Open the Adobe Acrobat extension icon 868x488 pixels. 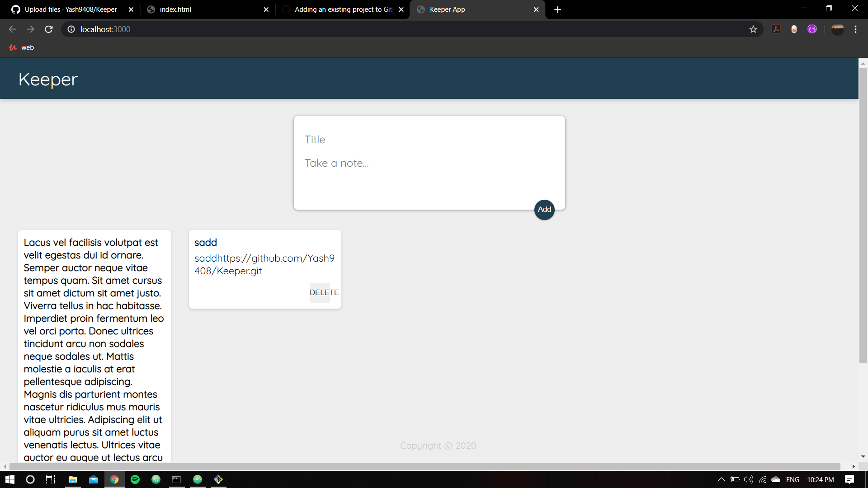776,29
